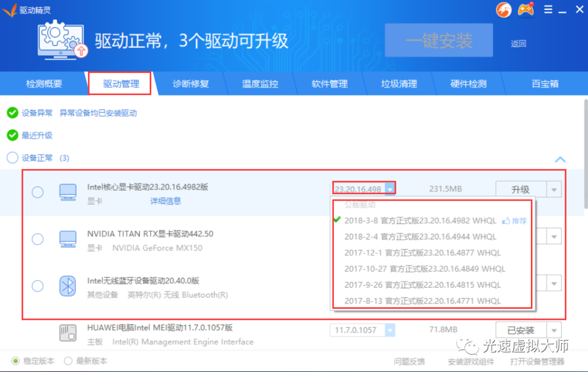Click the Bluetooth device icon
Image resolution: width=588 pixels, height=372 pixels.
click(x=68, y=286)
